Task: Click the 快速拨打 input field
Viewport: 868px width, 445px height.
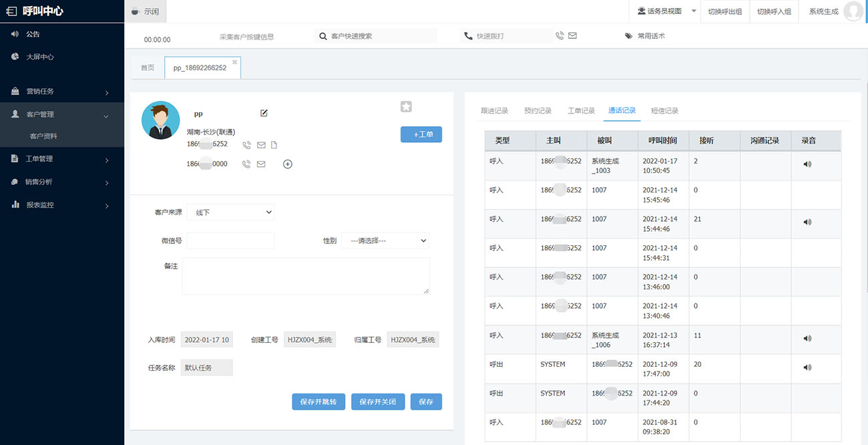Action: (x=506, y=36)
